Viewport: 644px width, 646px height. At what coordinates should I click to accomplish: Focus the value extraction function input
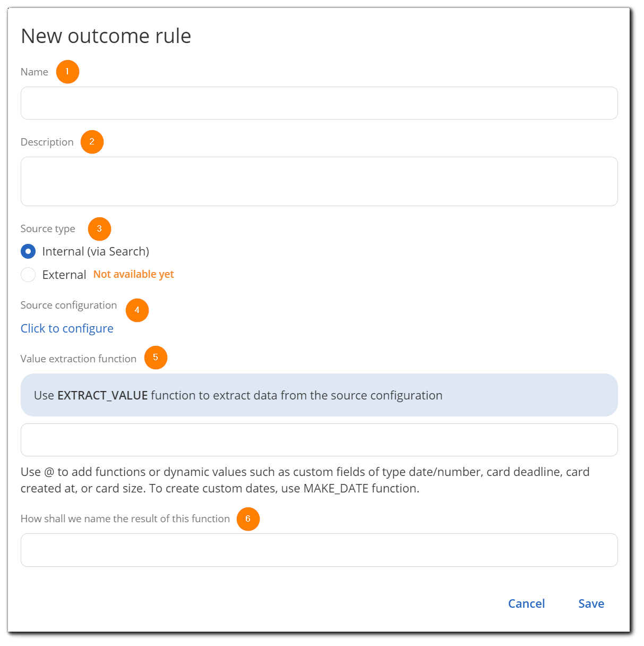[319, 440]
